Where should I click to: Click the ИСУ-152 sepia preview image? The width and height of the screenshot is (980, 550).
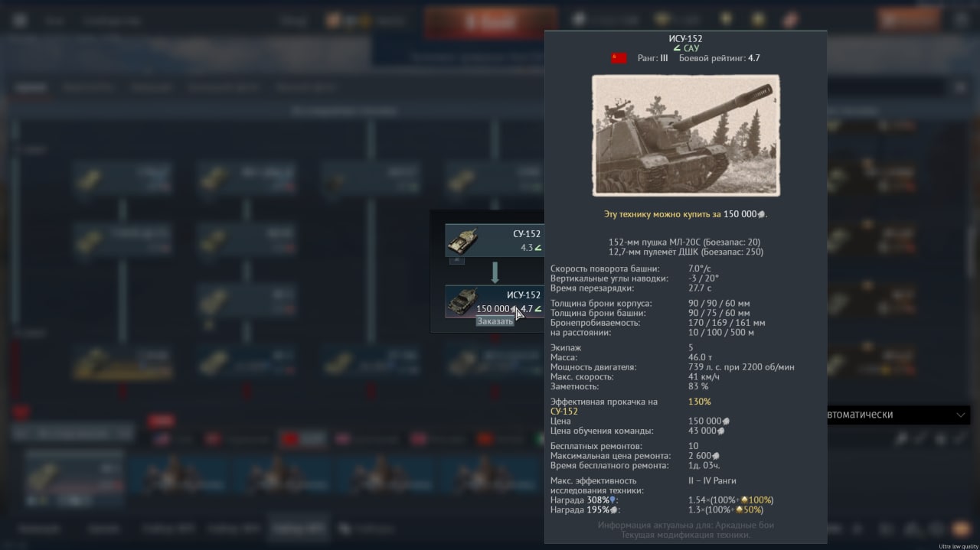tap(686, 135)
